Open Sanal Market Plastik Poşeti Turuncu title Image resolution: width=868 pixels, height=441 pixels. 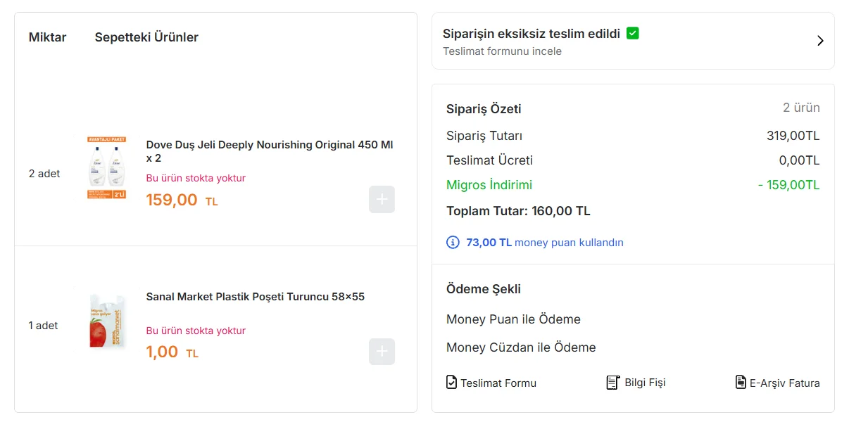pyautogui.click(x=256, y=297)
